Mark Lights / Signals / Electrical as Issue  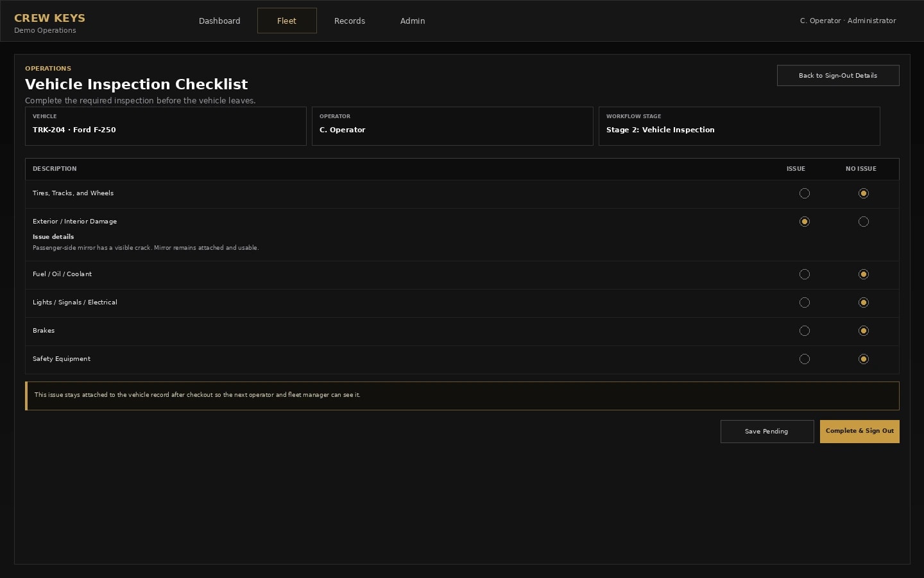[x=805, y=302]
